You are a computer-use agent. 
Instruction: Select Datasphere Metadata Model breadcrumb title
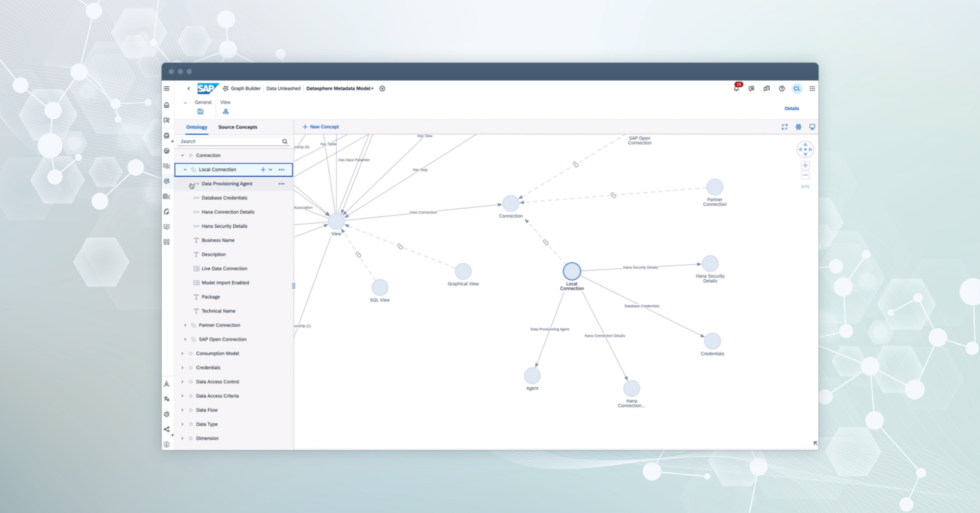(339, 89)
